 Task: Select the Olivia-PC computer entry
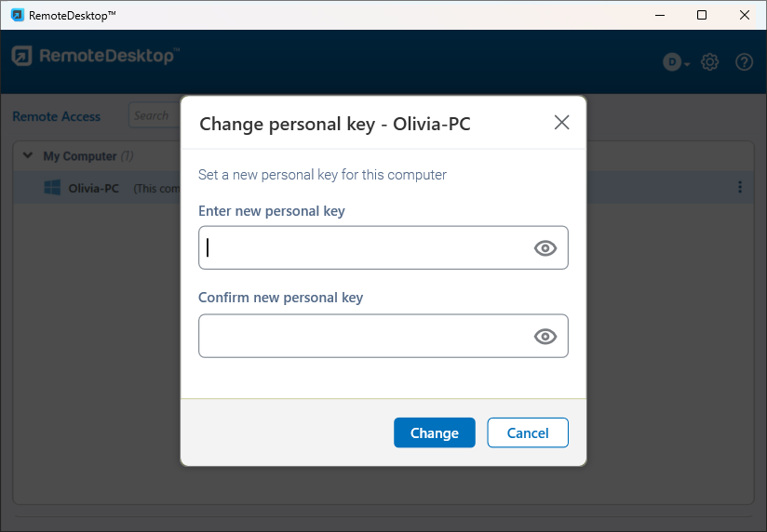[x=93, y=188]
